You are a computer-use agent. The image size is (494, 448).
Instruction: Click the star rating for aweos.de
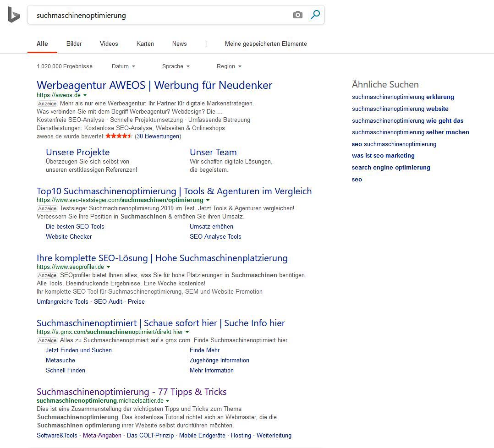point(119,136)
